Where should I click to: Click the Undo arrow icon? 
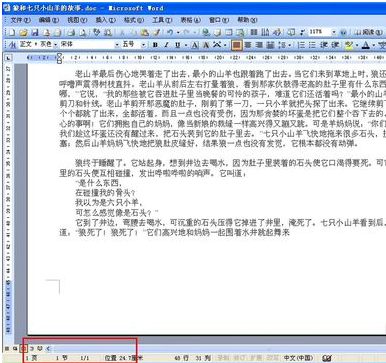point(170,32)
